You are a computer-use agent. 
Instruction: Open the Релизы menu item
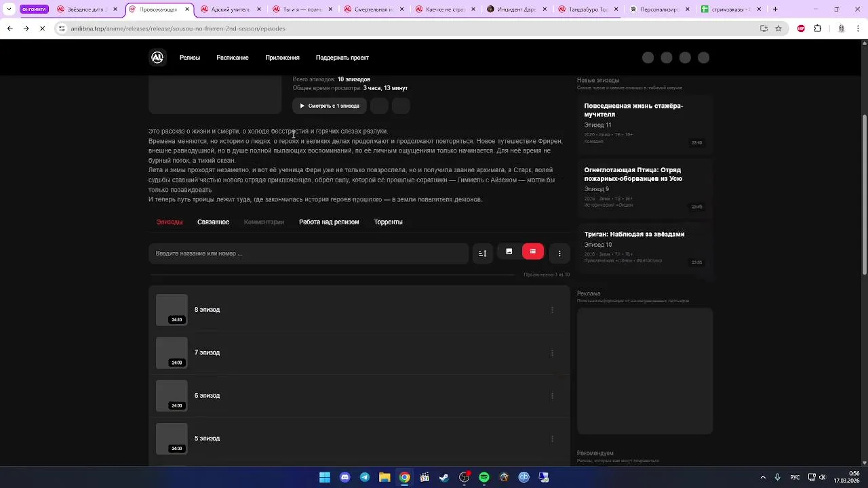point(190,58)
